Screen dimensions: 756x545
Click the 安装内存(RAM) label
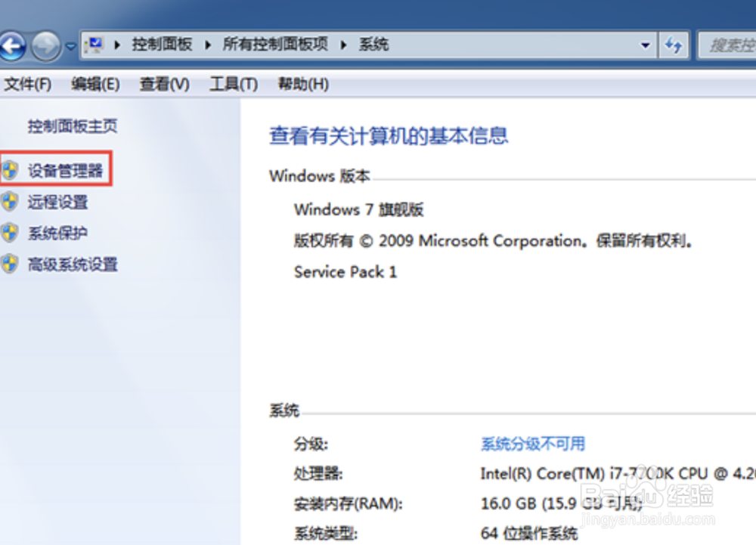click(x=348, y=503)
